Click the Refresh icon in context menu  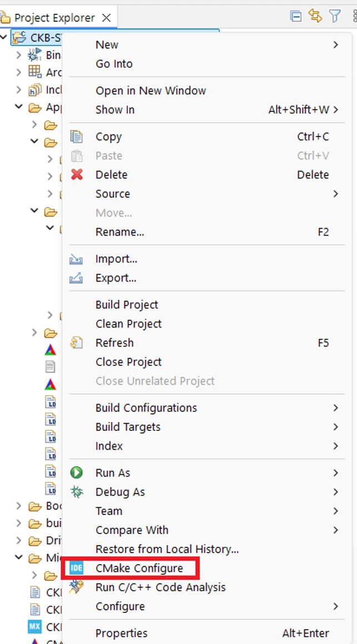tap(77, 343)
